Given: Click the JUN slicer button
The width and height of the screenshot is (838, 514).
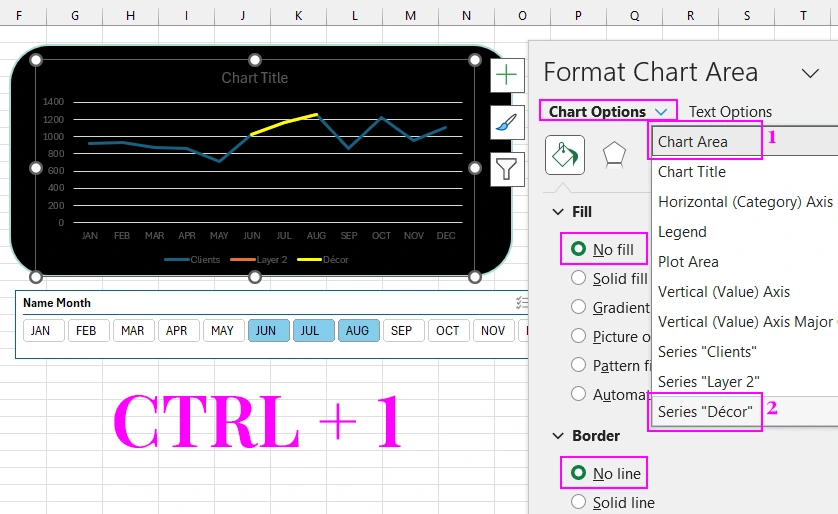Looking at the screenshot, I should click(267, 331).
